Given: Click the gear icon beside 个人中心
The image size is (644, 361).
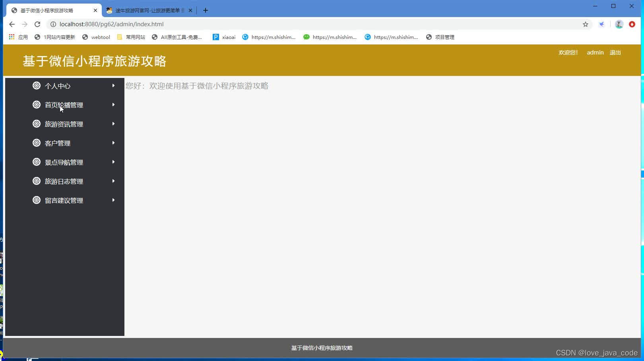Looking at the screenshot, I should click(x=37, y=85).
